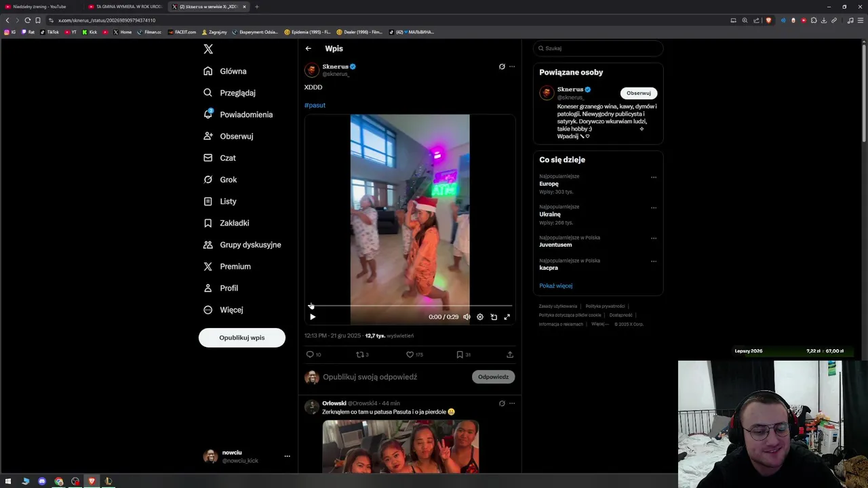Open Grok actions on Sknerus post
The width and height of the screenshot is (868, 488).
pyautogui.click(x=502, y=66)
